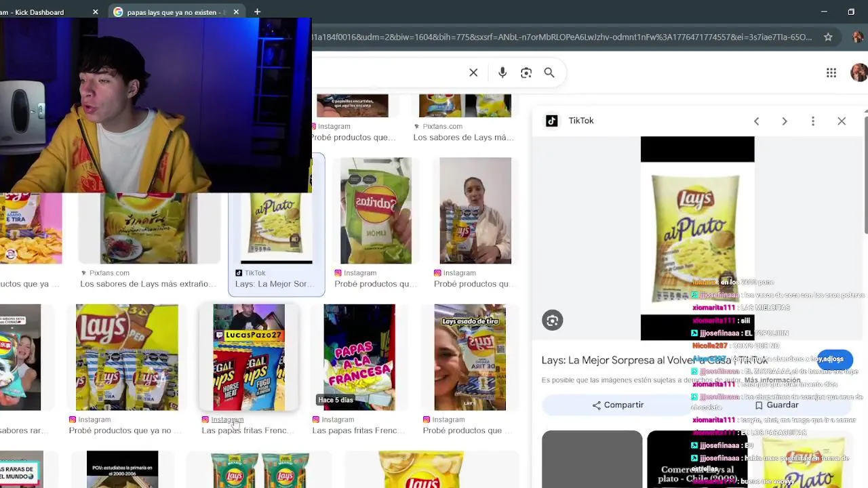This screenshot has width=868, height=488.
Task: Close the TikTok image preview panel
Action: (842, 121)
